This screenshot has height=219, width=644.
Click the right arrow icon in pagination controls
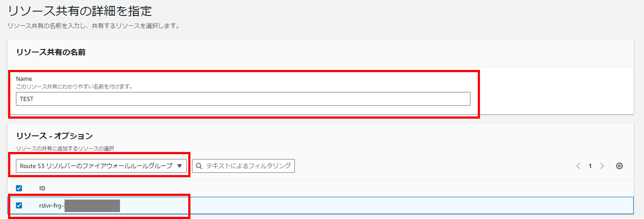coord(602,166)
